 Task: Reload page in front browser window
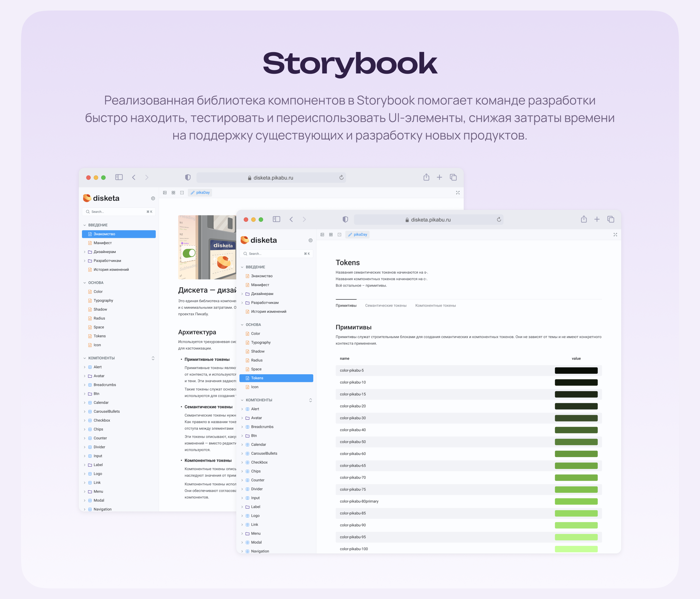coord(499,219)
